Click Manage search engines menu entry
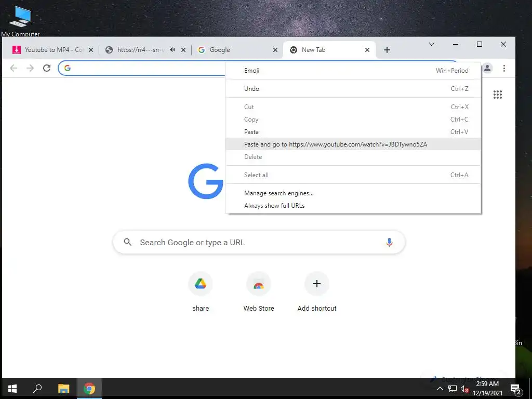The width and height of the screenshot is (532, 399). click(353, 193)
